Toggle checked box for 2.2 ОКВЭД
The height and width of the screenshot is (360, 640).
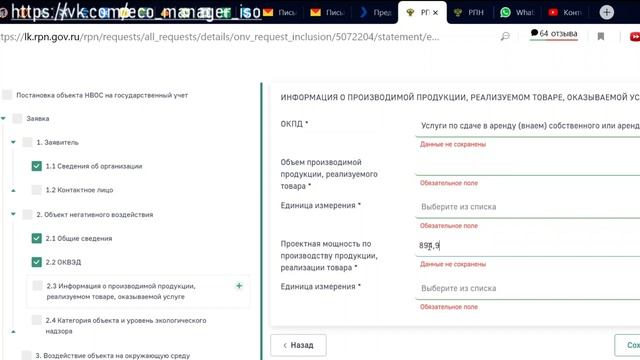pos(36,262)
